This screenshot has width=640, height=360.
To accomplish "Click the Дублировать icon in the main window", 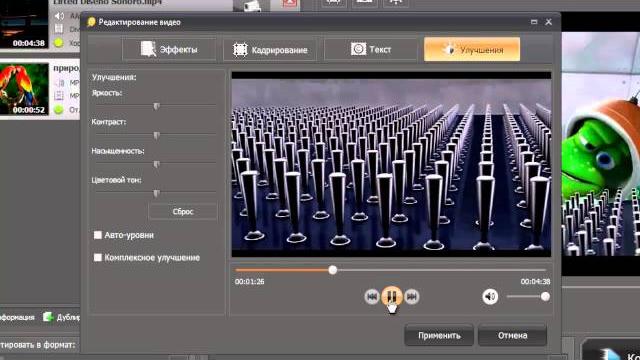I will pyautogui.click(x=48, y=317).
